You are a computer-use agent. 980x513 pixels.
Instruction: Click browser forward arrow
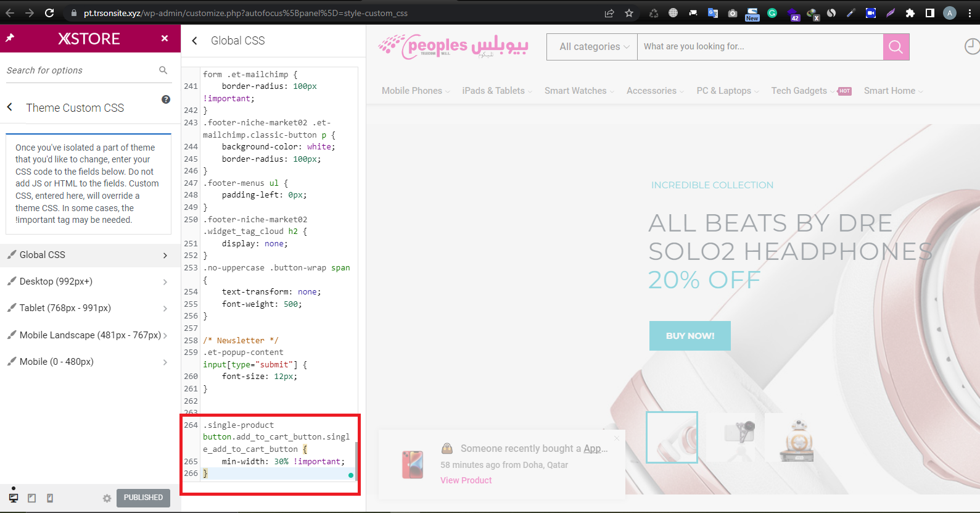(29, 13)
